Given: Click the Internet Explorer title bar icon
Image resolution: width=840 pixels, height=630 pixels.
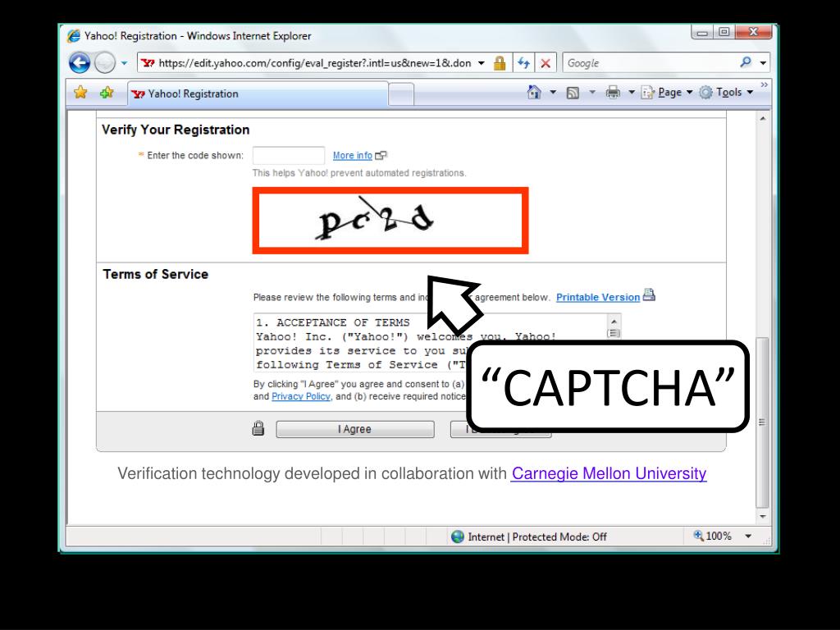Looking at the screenshot, I should (x=73, y=36).
